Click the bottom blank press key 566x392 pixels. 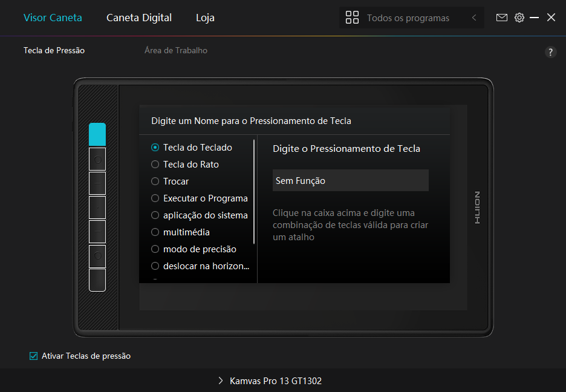[x=97, y=280]
